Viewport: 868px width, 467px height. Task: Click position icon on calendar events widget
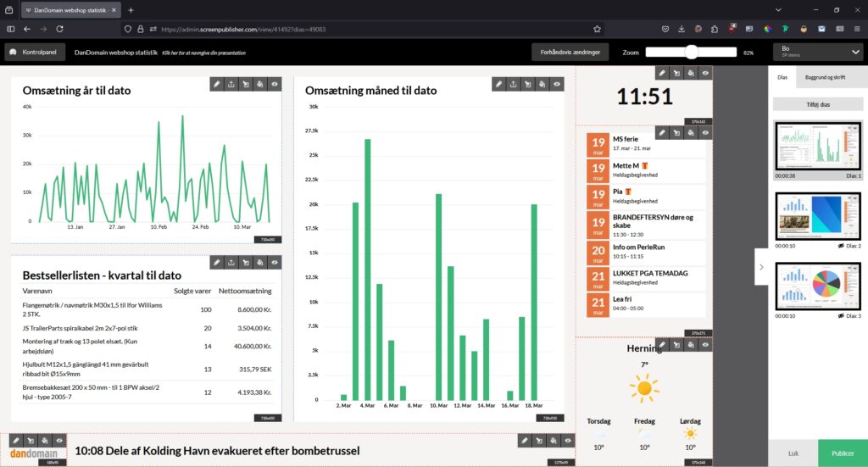tap(676, 133)
